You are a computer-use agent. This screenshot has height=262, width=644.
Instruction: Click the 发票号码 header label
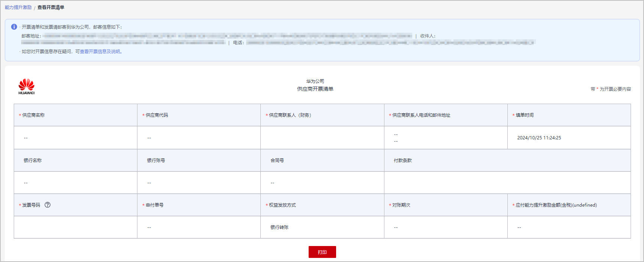point(31,205)
